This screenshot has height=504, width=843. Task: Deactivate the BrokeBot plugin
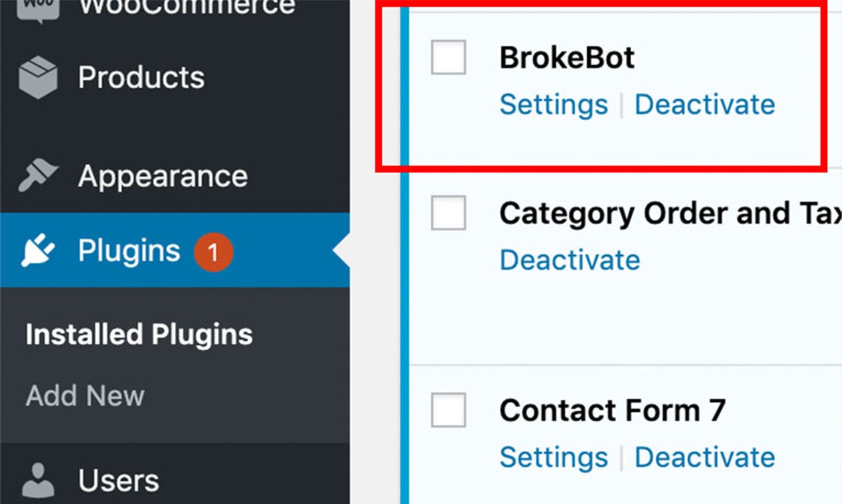[705, 103]
